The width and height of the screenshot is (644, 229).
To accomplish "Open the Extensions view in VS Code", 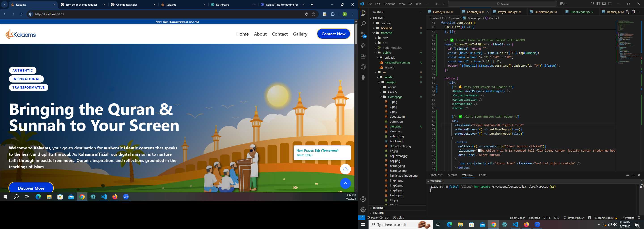I will coord(363,56).
